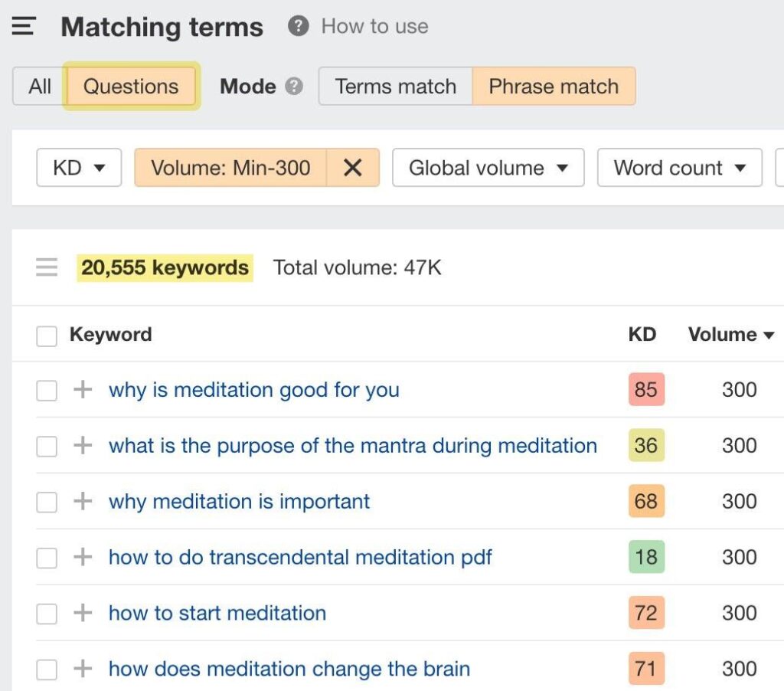Check the box for 'how to do transcendental meditation pdf'
784x691 pixels.
coord(47,558)
